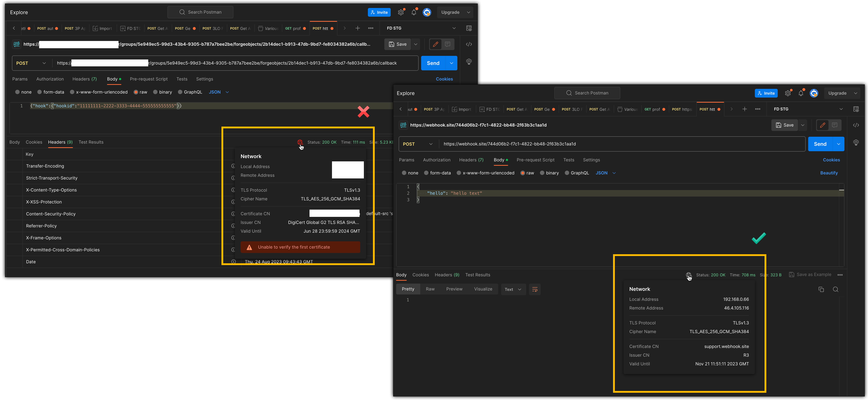Open Save options arrow in left window

click(416, 44)
